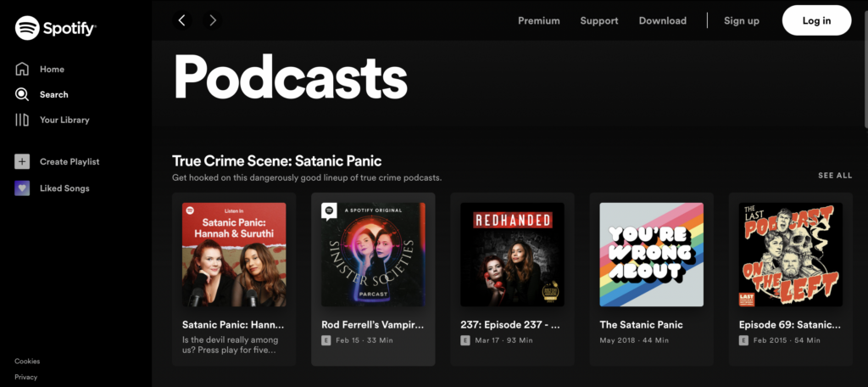868x387 pixels.
Task: Open the Support link
Action: click(599, 21)
